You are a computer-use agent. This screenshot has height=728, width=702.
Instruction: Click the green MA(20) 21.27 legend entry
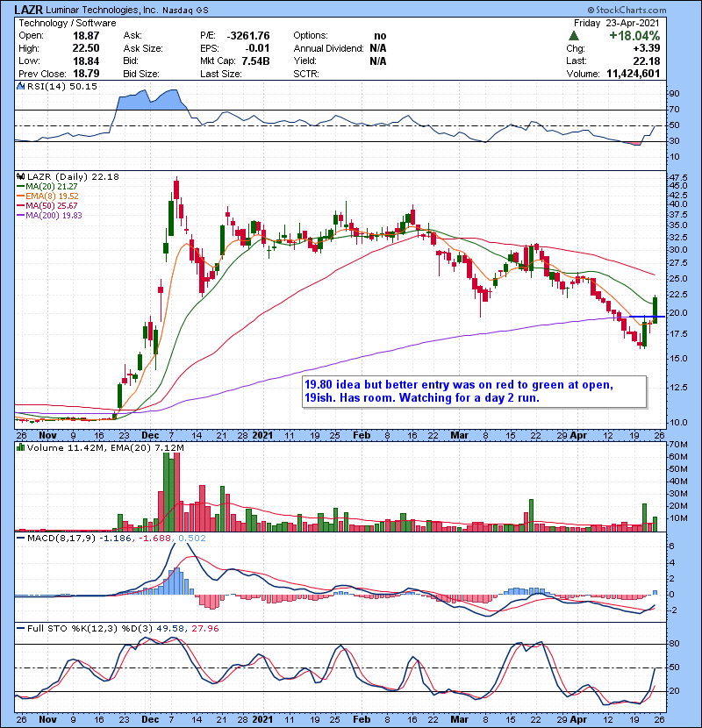coord(51,186)
